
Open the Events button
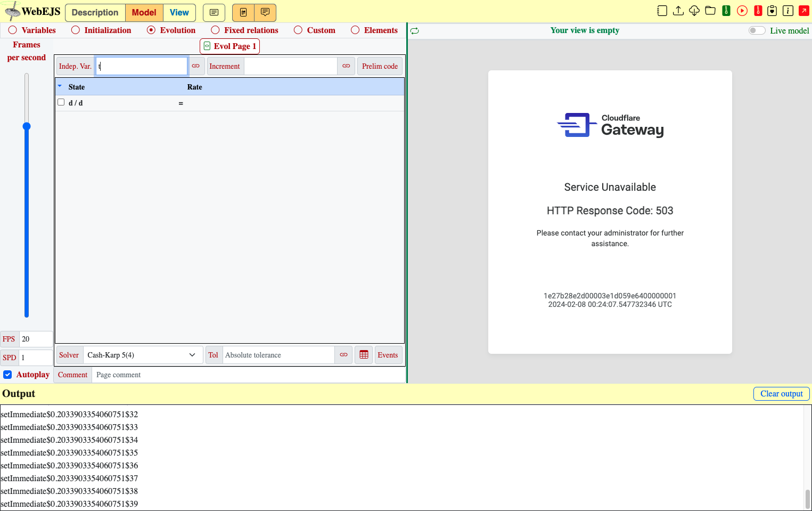click(388, 355)
